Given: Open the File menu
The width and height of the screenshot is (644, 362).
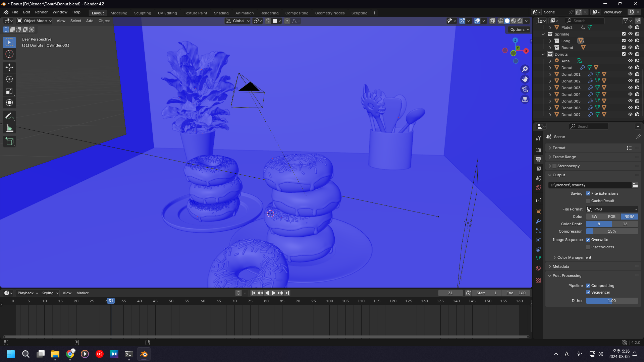Looking at the screenshot, I should pos(15,12).
